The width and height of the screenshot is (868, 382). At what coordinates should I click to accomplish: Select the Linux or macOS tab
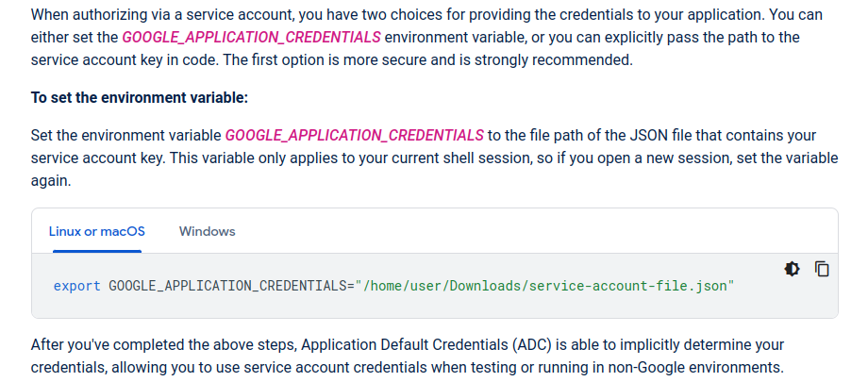pos(97,231)
